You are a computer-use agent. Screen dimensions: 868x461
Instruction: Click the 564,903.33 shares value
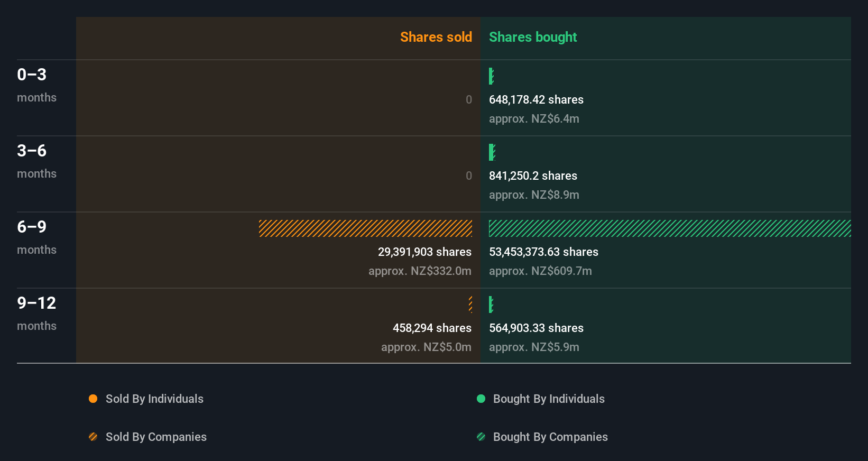click(536, 328)
